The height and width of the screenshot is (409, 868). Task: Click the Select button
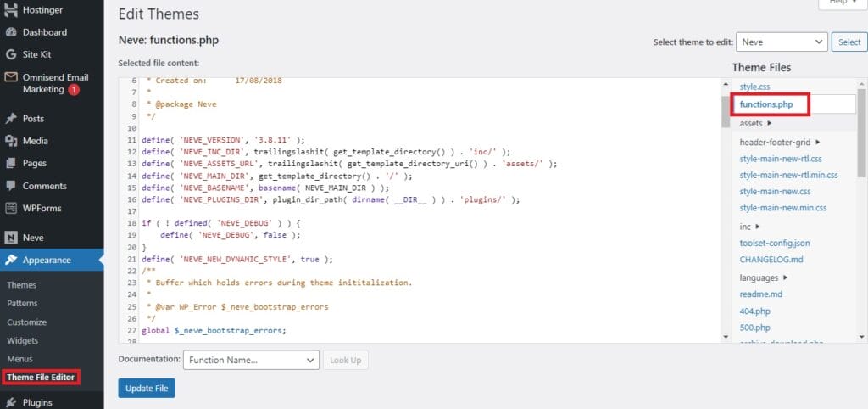pyautogui.click(x=849, y=42)
